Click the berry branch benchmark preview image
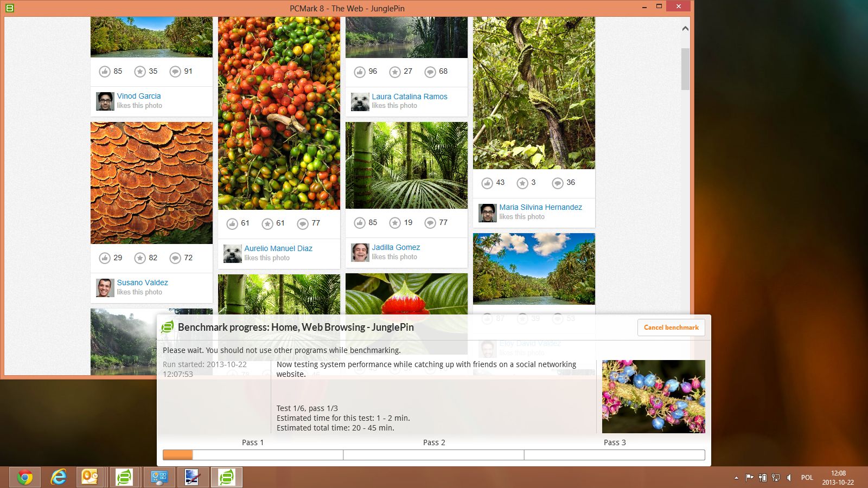 (x=654, y=396)
